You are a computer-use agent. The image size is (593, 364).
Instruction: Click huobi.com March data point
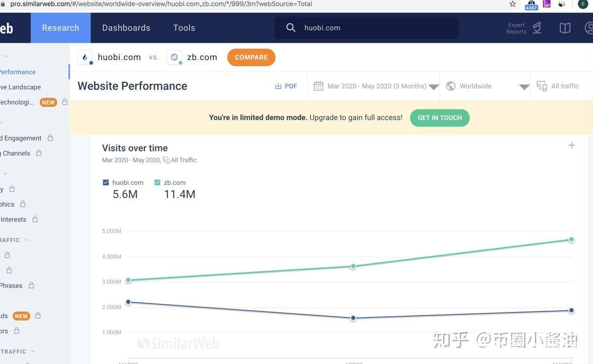(128, 302)
